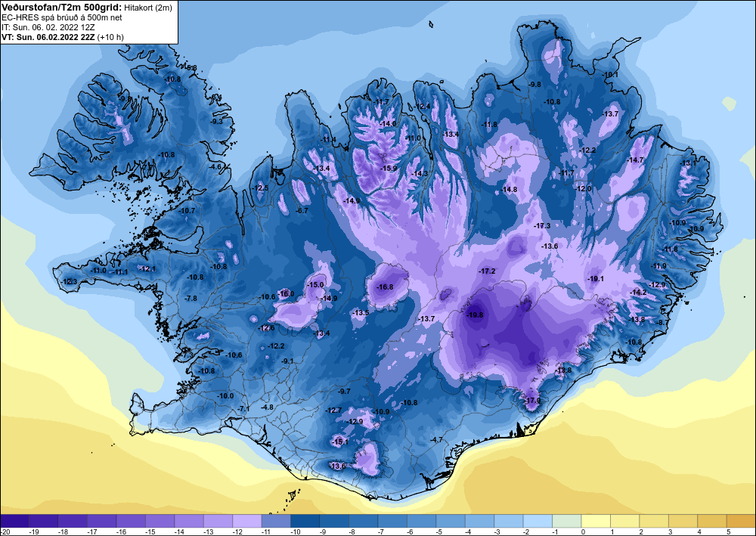Select the -11.4 temperature label
The width and height of the screenshot is (756, 536).
329,139
